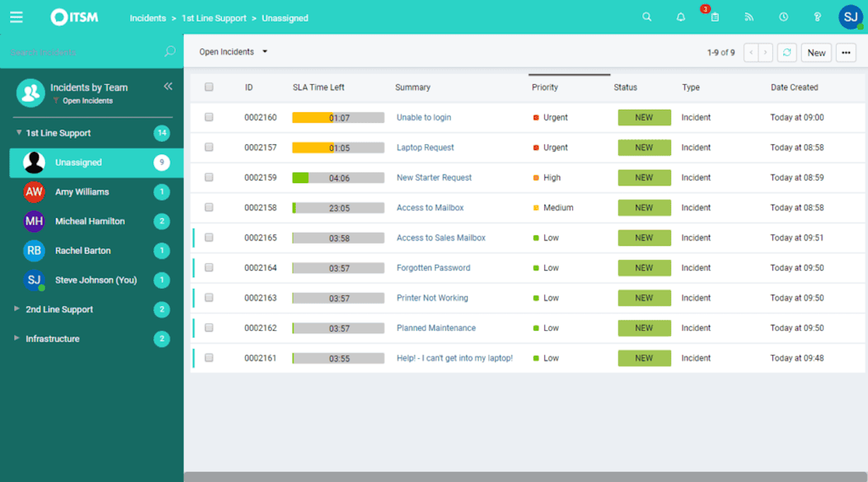The height and width of the screenshot is (482, 868).
Task: Open the Laptop Request incident summary
Action: pos(425,147)
